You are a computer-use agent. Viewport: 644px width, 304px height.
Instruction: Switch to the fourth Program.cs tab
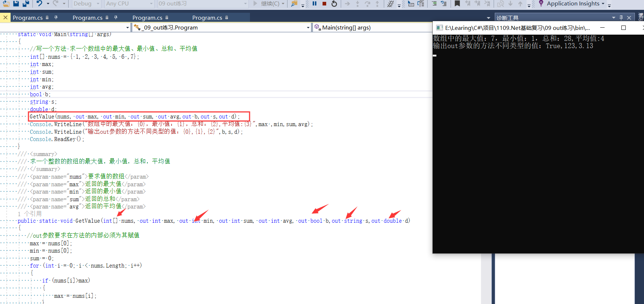coord(207,17)
